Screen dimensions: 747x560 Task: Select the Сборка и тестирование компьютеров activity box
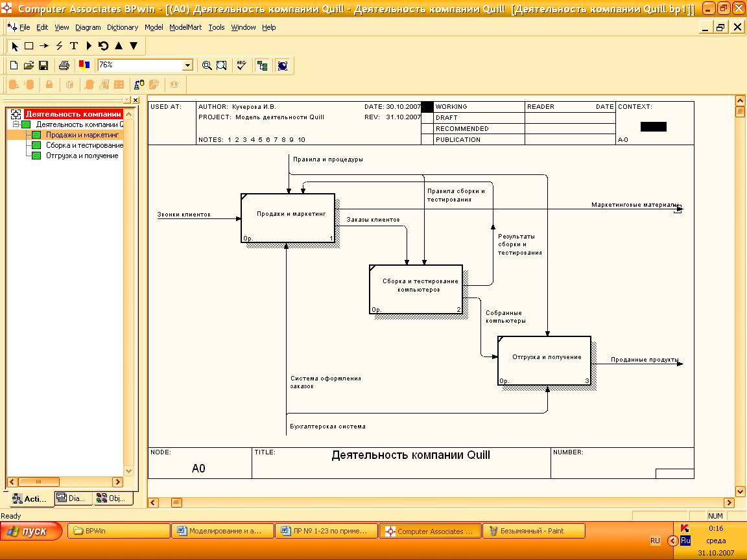tap(416, 290)
